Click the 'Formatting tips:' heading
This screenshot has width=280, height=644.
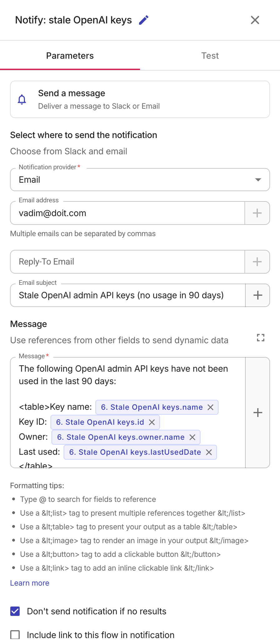click(37, 486)
